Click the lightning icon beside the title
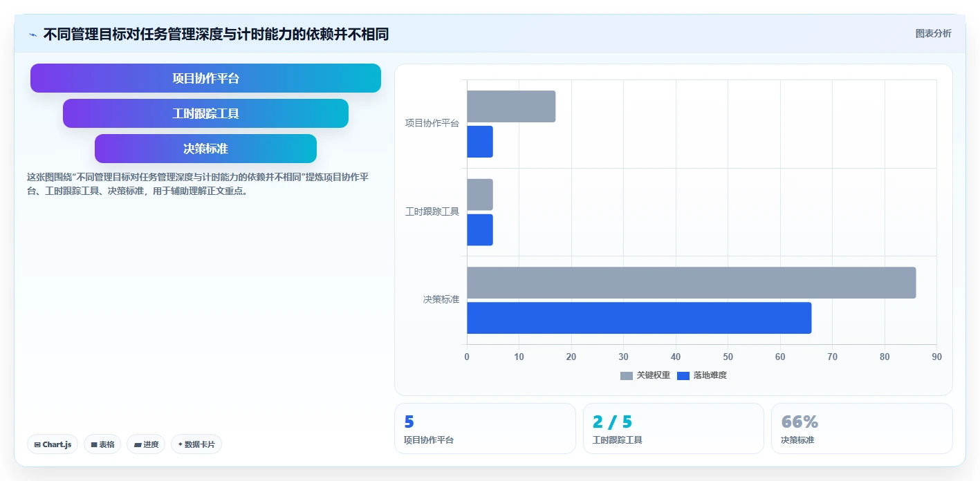The height and width of the screenshot is (481, 980). (33, 35)
